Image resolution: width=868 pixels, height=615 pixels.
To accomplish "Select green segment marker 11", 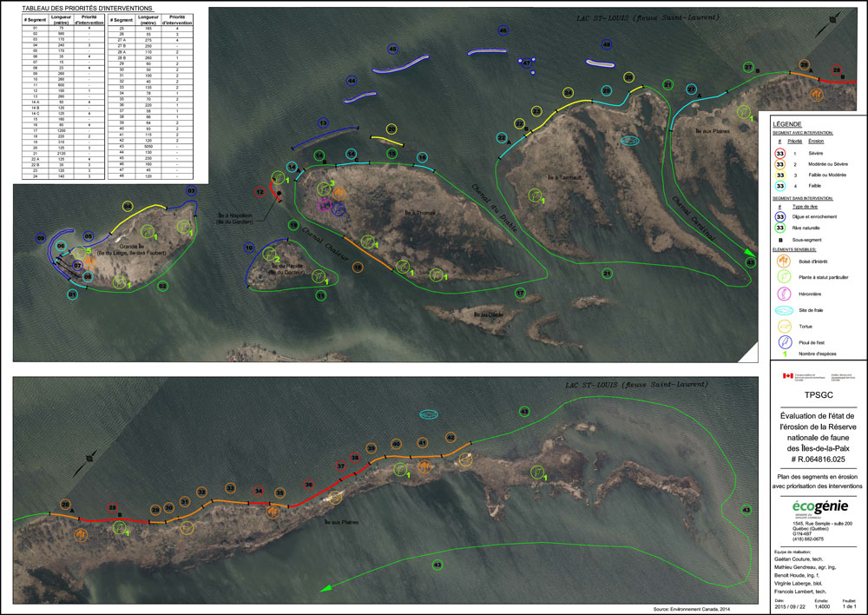I will (321, 296).
